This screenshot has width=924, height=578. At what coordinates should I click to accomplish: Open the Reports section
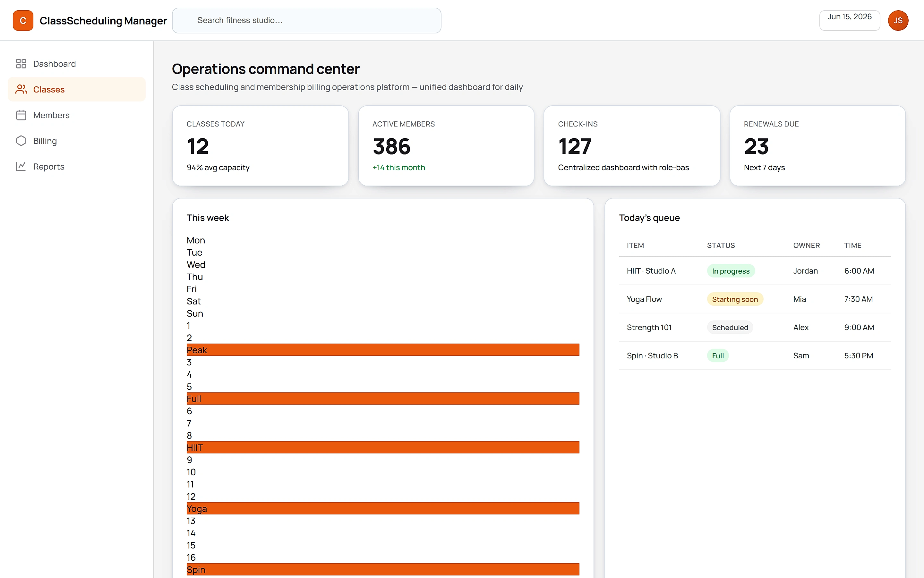click(x=77, y=166)
